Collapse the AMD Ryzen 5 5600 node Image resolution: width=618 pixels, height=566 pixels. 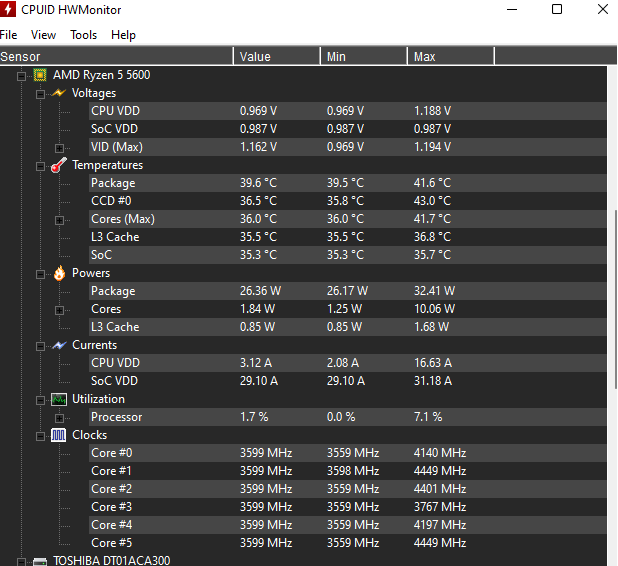(21, 76)
